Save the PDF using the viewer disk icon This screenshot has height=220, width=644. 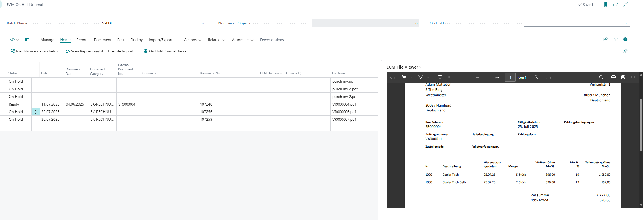(623, 77)
